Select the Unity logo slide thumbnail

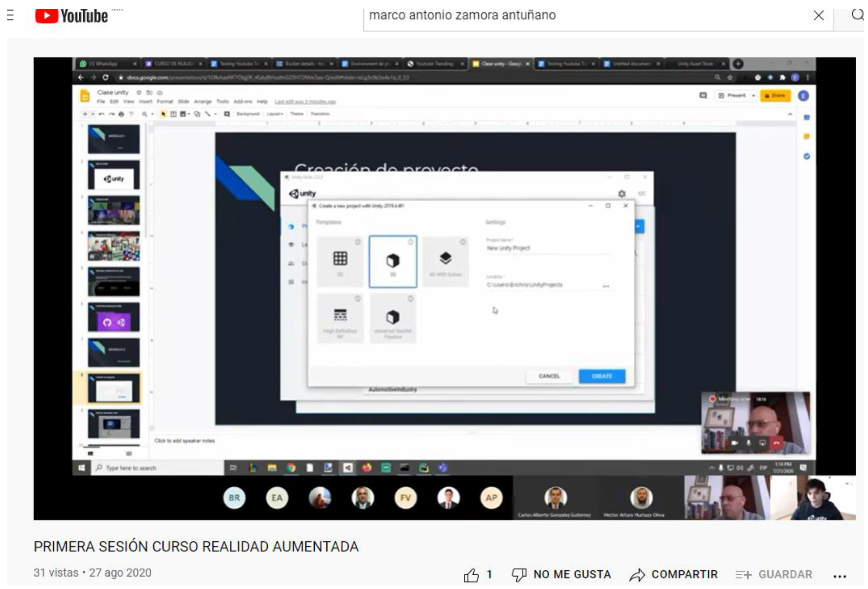pyautogui.click(x=114, y=175)
